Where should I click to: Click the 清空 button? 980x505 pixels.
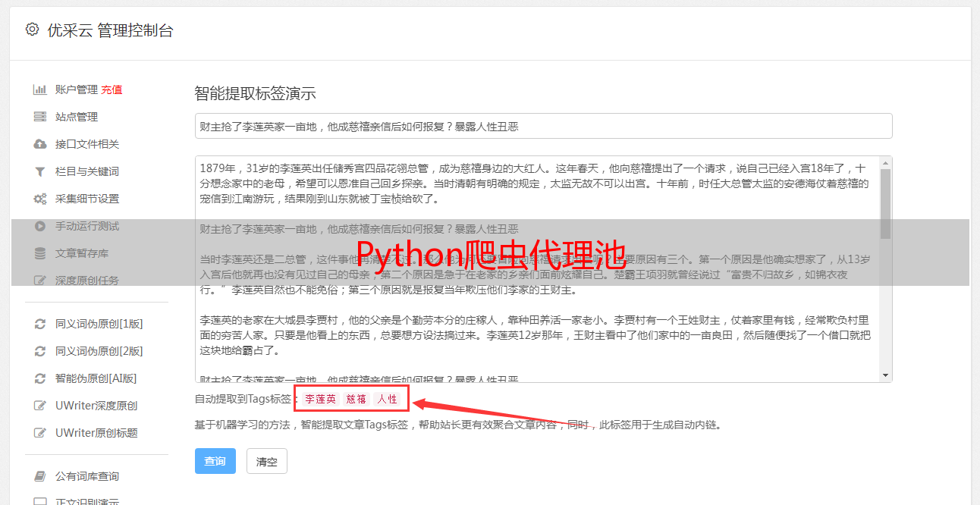[267, 461]
